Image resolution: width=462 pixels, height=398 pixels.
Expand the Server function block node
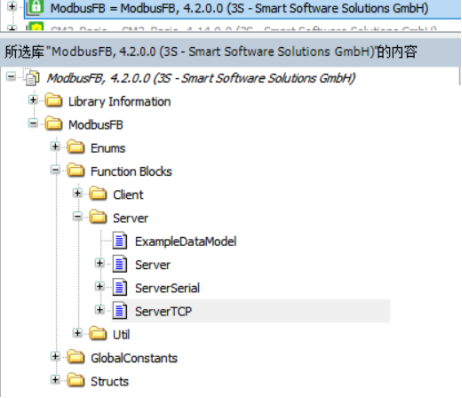coord(99,263)
